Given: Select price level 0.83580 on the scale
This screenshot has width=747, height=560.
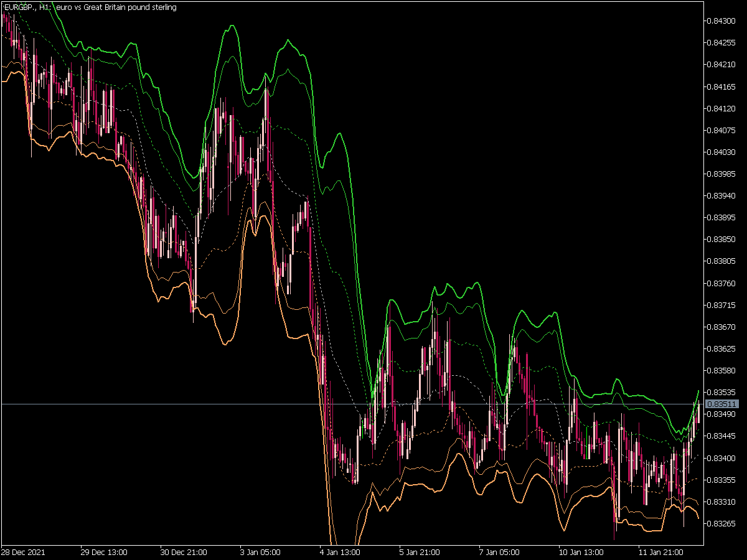Looking at the screenshot, I should [x=722, y=370].
